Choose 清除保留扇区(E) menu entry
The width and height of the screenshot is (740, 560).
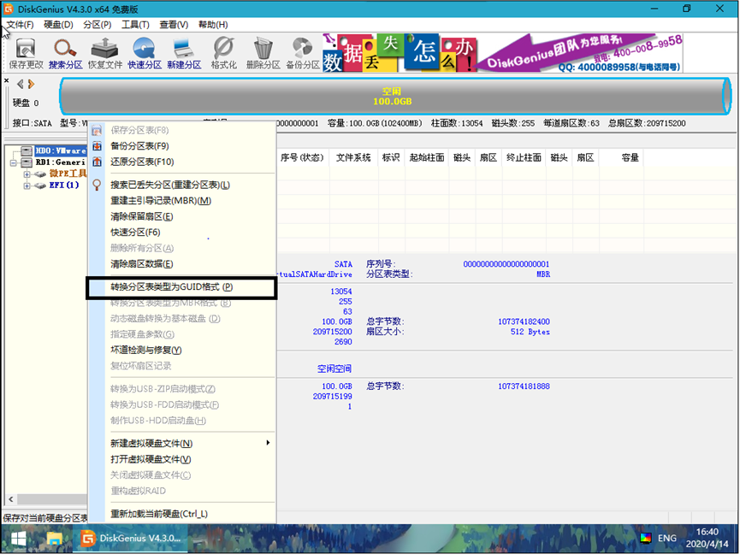pos(181,216)
